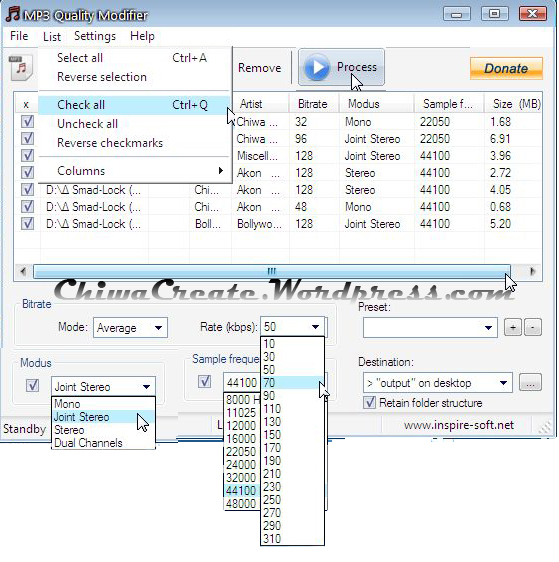Viewport: 559px width, 562px height.
Task: Click the minus preset remove button
Action: point(533,327)
